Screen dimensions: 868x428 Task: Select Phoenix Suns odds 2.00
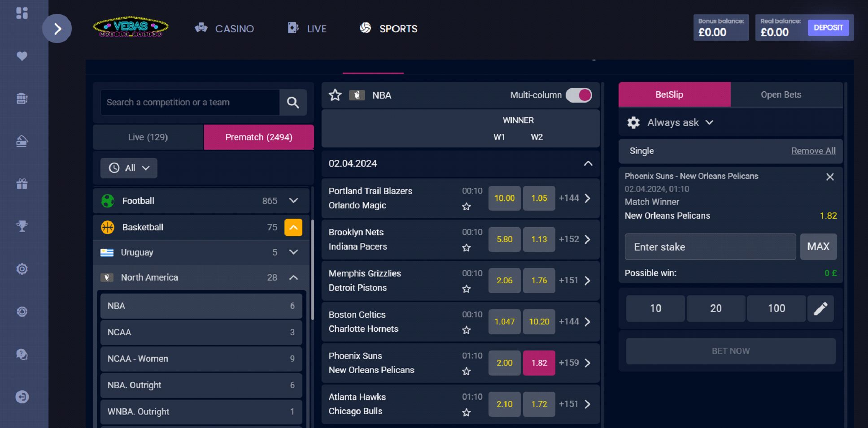pyautogui.click(x=505, y=363)
